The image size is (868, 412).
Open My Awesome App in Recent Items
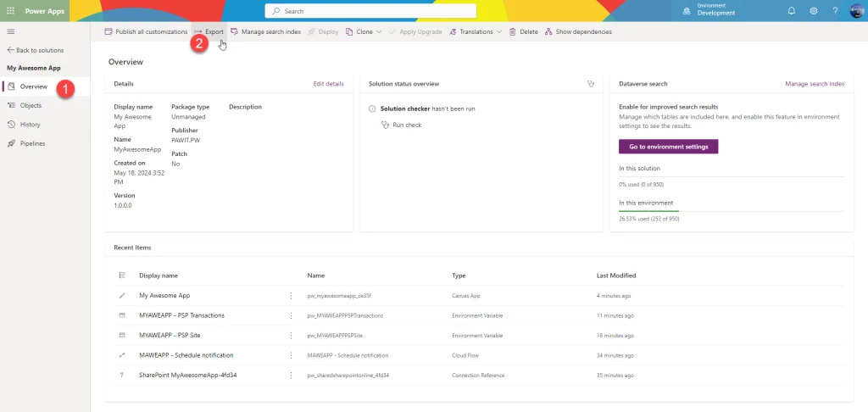click(x=164, y=295)
